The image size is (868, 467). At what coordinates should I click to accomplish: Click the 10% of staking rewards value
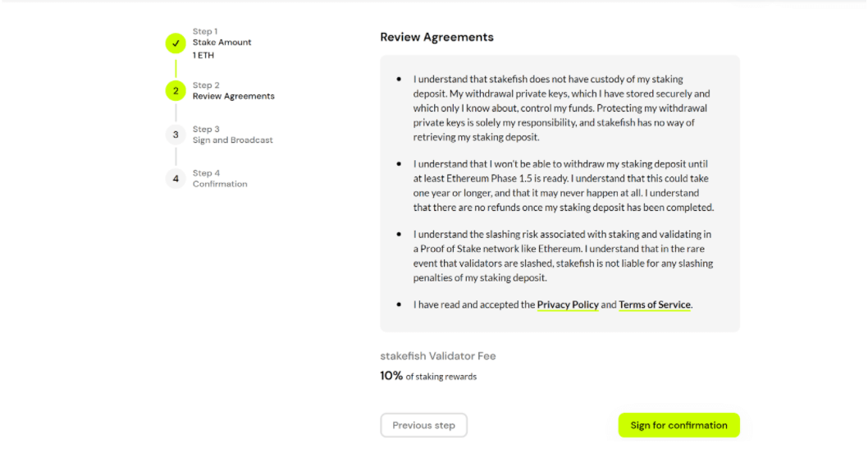427,376
